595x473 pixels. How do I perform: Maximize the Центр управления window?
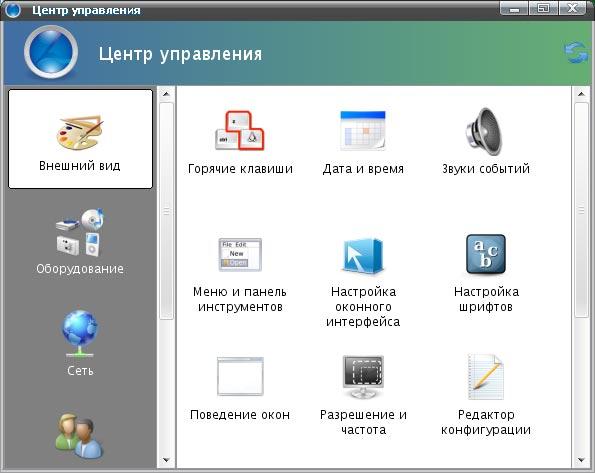[x=543, y=9]
